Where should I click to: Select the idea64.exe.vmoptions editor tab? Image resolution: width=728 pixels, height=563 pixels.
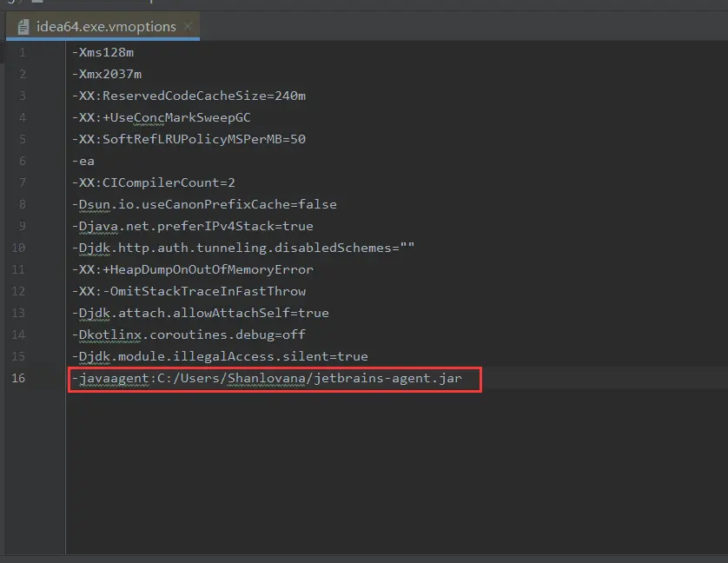click(103, 26)
